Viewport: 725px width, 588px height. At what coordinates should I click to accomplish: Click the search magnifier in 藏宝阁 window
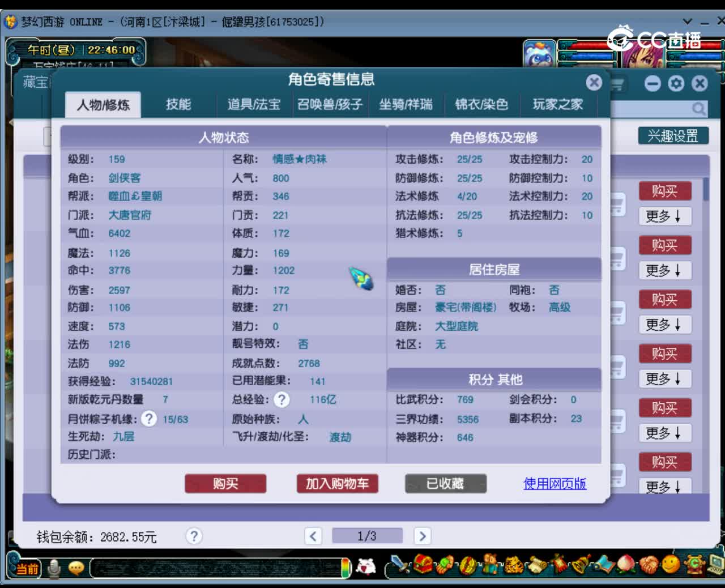(x=699, y=109)
